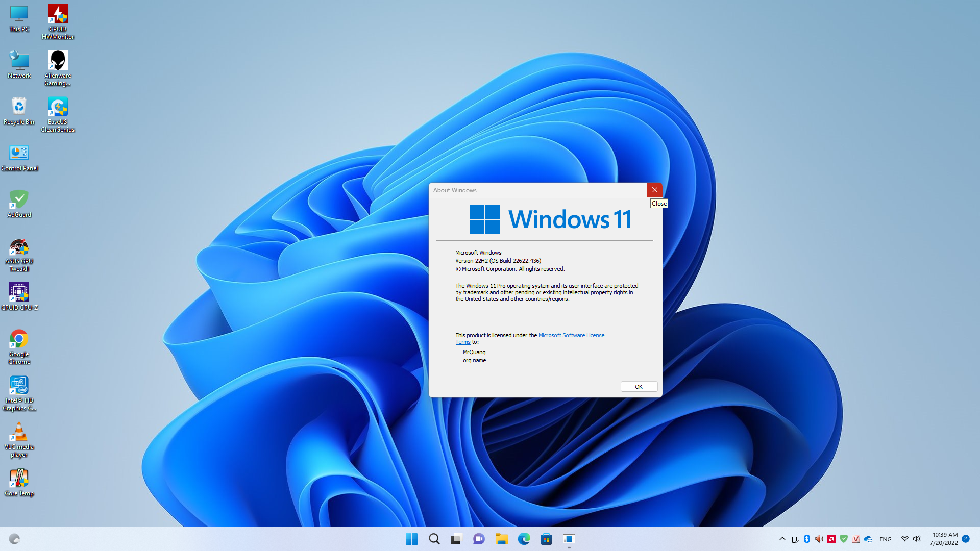The width and height of the screenshot is (980, 551).
Task: Open Microsoft Store from taskbar
Action: click(546, 539)
